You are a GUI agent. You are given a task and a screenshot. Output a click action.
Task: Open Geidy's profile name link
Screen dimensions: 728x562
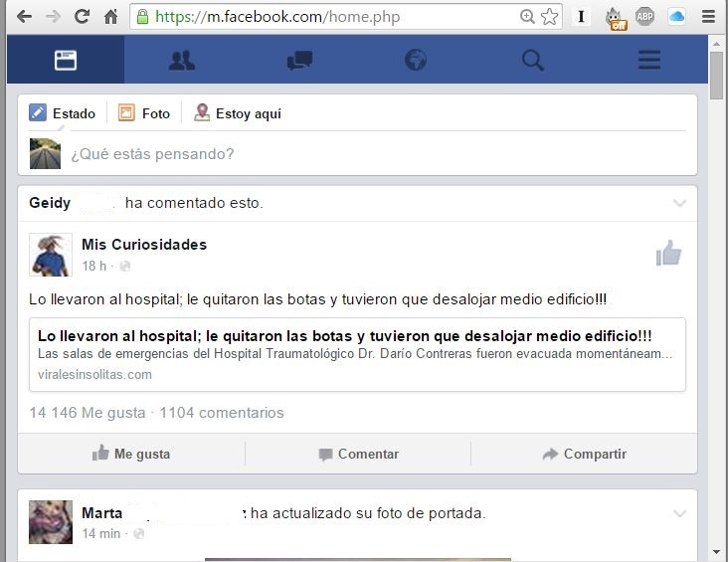click(x=50, y=203)
